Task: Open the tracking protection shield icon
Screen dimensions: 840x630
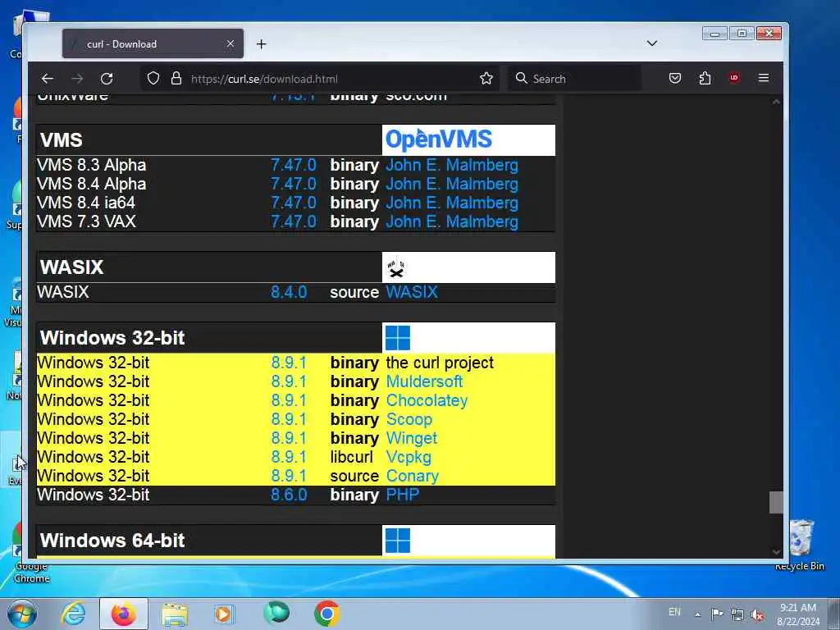Action: pyautogui.click(x=153, y=79)
